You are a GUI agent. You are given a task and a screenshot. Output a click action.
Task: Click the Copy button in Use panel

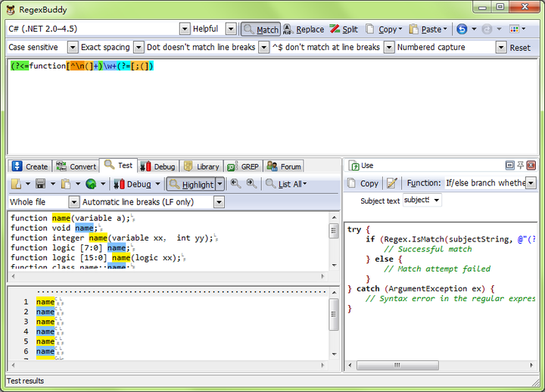click(x=363, y=183)
